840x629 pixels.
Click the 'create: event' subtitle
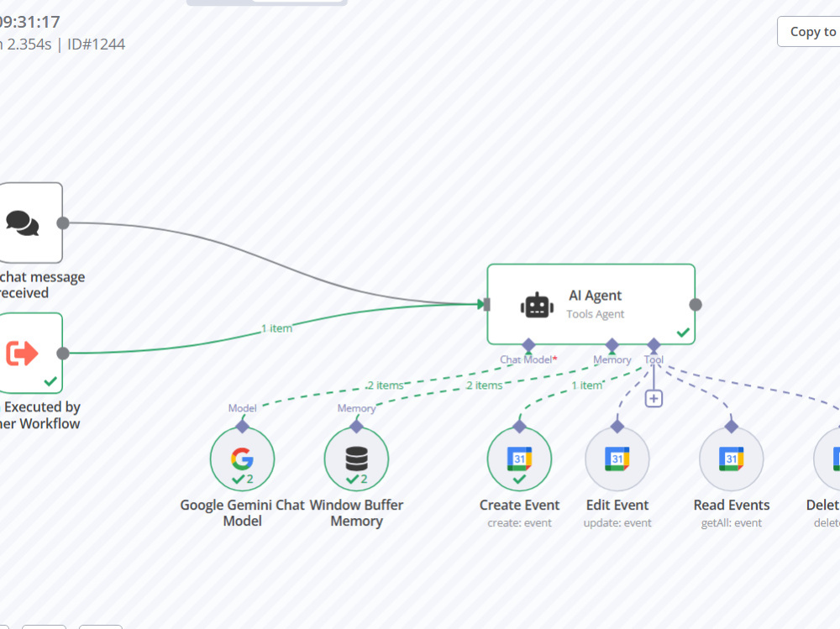(x=519, y=523)
